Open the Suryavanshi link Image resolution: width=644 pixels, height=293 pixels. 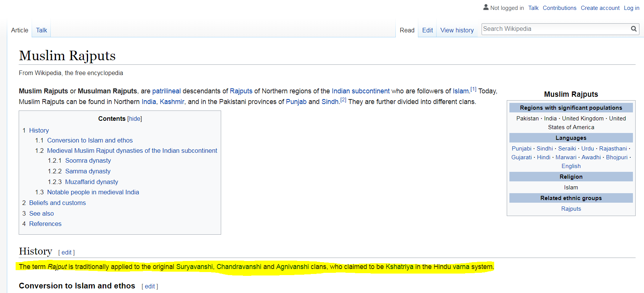pyautogui.click(x=194, y=267)
